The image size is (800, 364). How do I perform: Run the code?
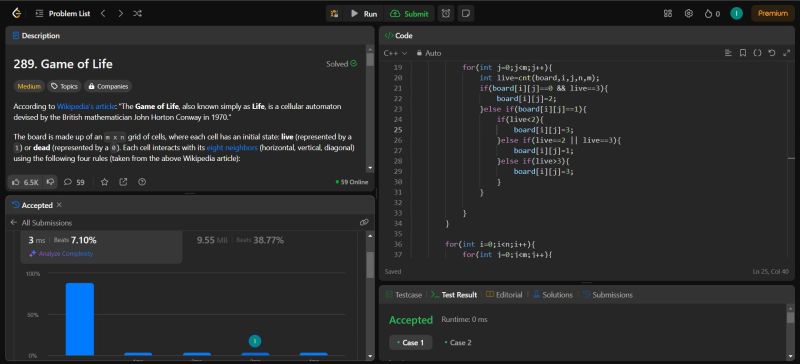tap(364, 14)
